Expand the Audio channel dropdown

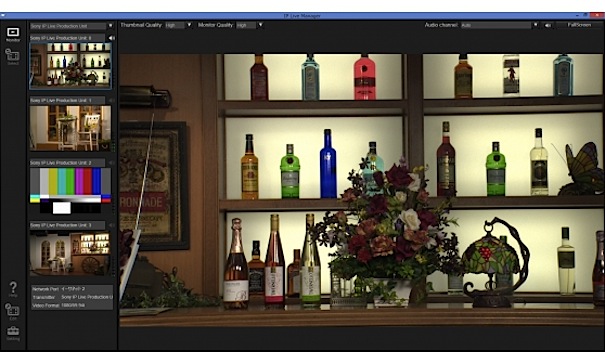[500, 25]
